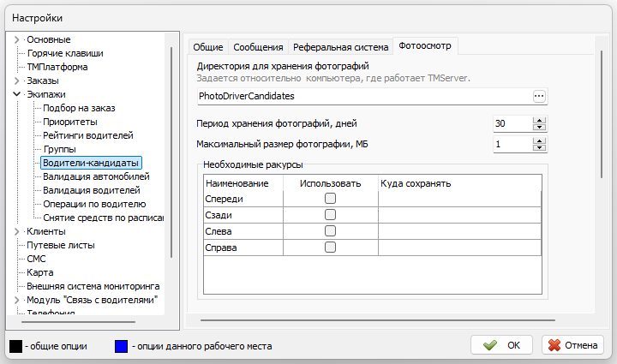Expand the Клиенты tree node
Image resolution: width=617 pixels, height=364 pixels.
[x=17, y=231]
